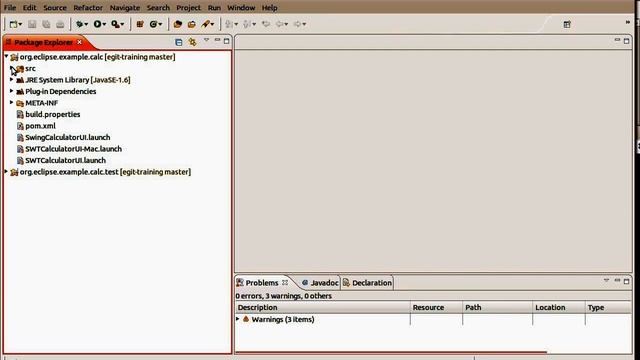Expand the Warnings (3 items) group
Image resolution: width=640 pixels, height=360 pixels.
click(x=238, y=319)
